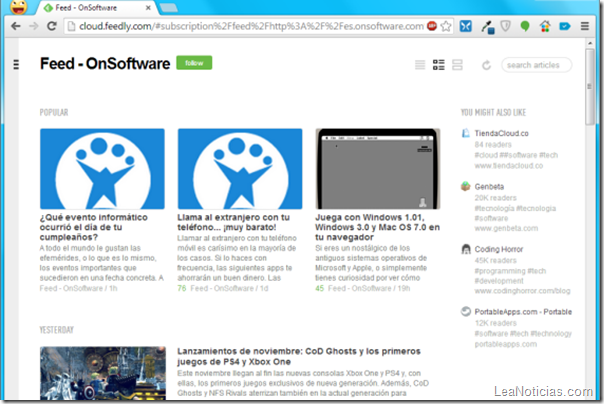Click the Feed - OnSoftware page heading
604x404 pixels.
(105, 64)
